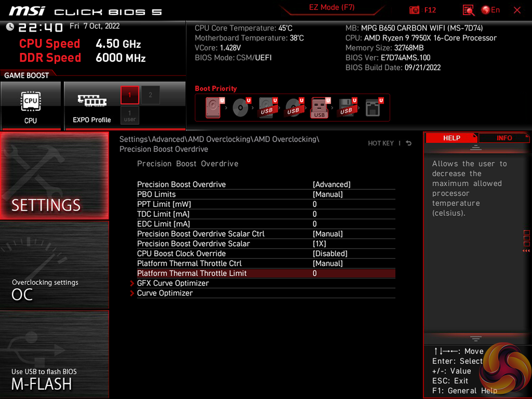The image size is (532, 399).
Task: Change language via the En globe icon
Action: pos(490,10)
